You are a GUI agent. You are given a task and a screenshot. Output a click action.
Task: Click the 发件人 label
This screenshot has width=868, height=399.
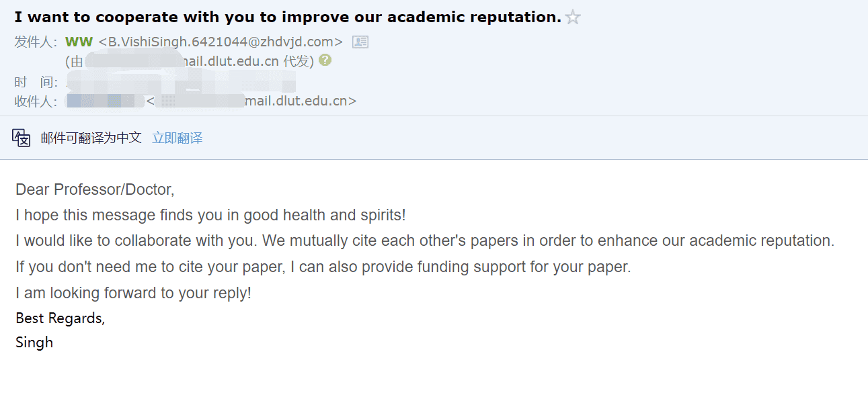click(36, 42)
